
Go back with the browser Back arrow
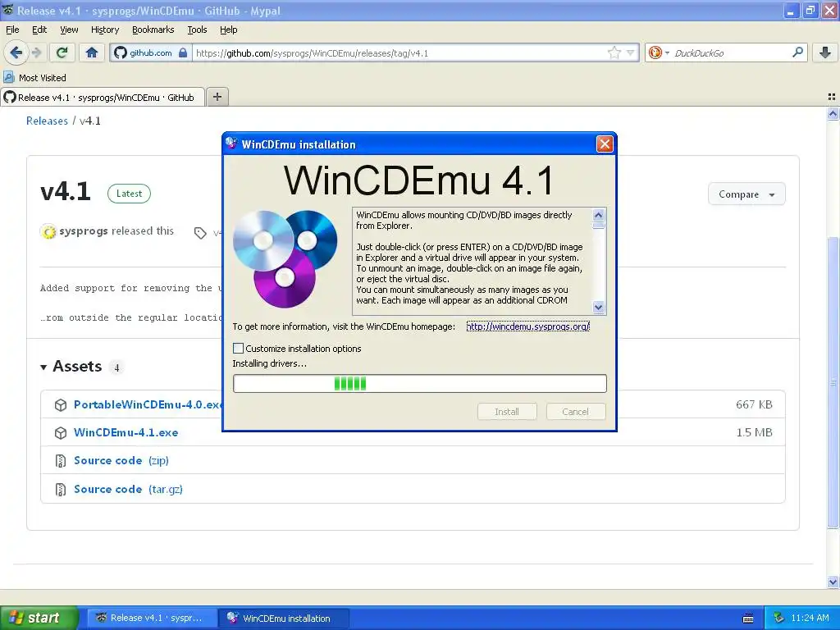tap(16, 52)
